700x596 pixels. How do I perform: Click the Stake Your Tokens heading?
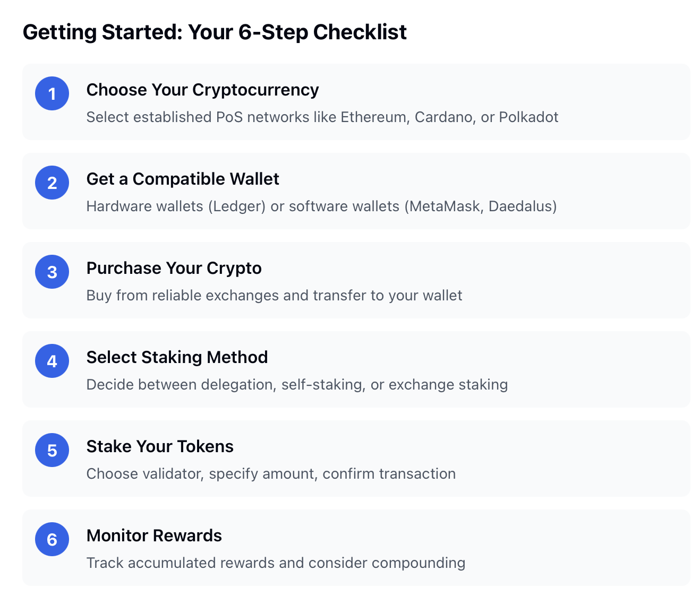click(x=160, y=446)
